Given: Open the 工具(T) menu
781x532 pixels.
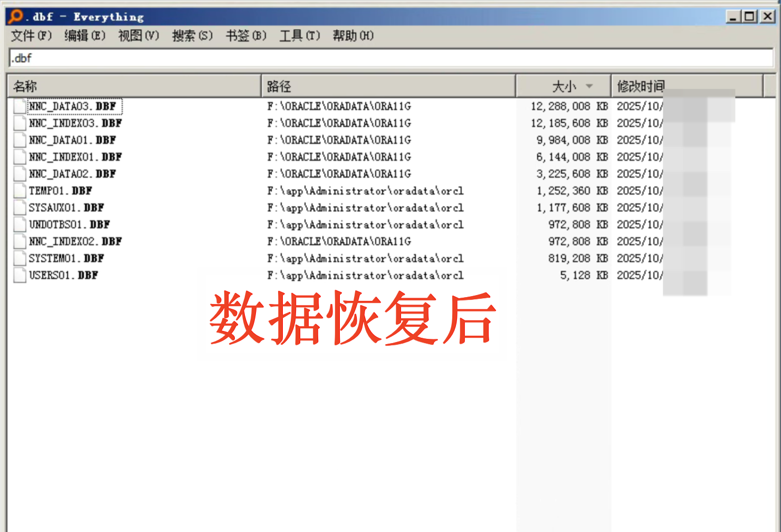Looking at the screenshot, I should 299,36.
